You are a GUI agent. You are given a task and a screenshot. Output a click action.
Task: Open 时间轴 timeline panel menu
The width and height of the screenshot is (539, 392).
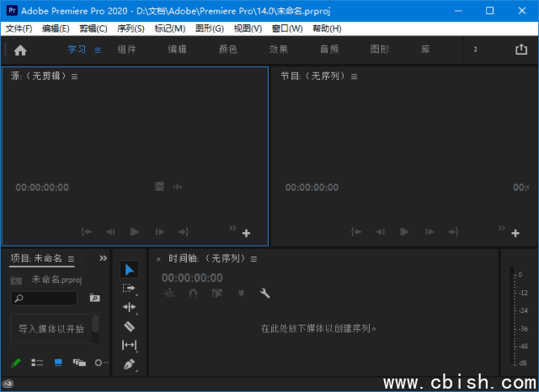253,259
